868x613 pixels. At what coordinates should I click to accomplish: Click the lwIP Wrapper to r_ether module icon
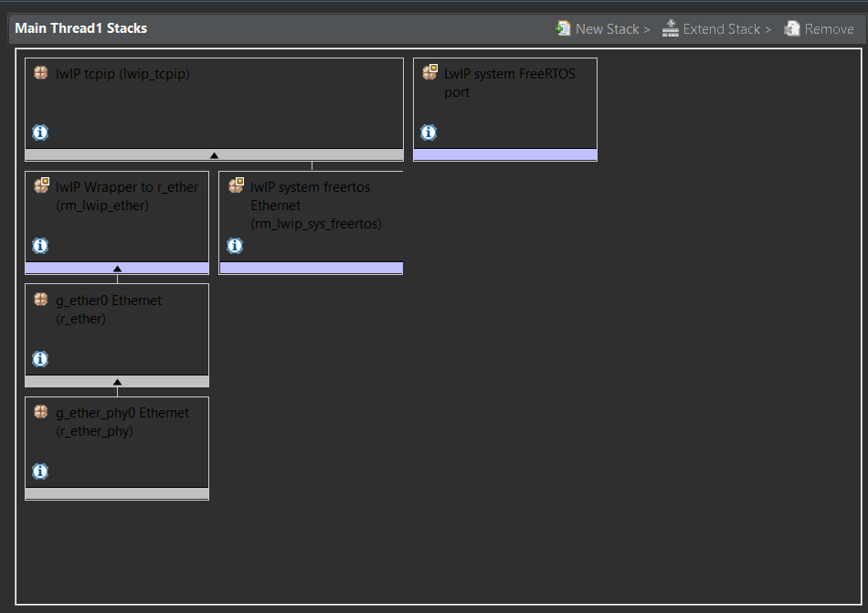point(41,185)
